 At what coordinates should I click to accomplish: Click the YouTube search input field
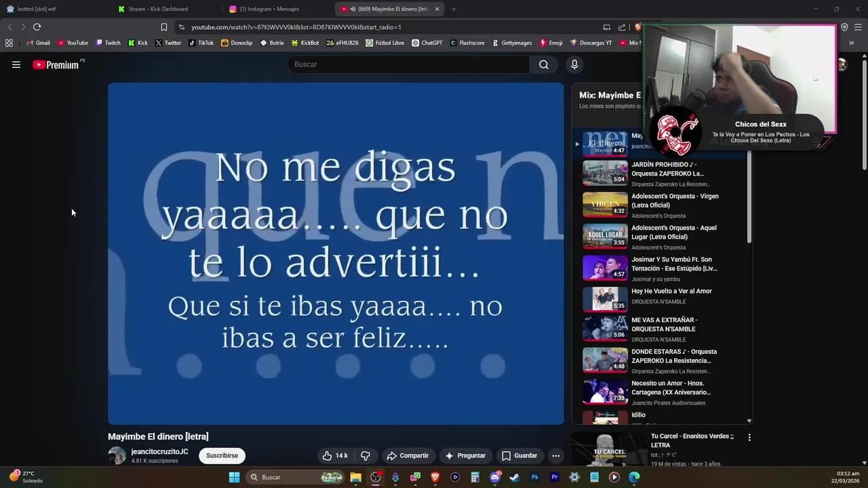pyautogui.click(x=409, y=64)
